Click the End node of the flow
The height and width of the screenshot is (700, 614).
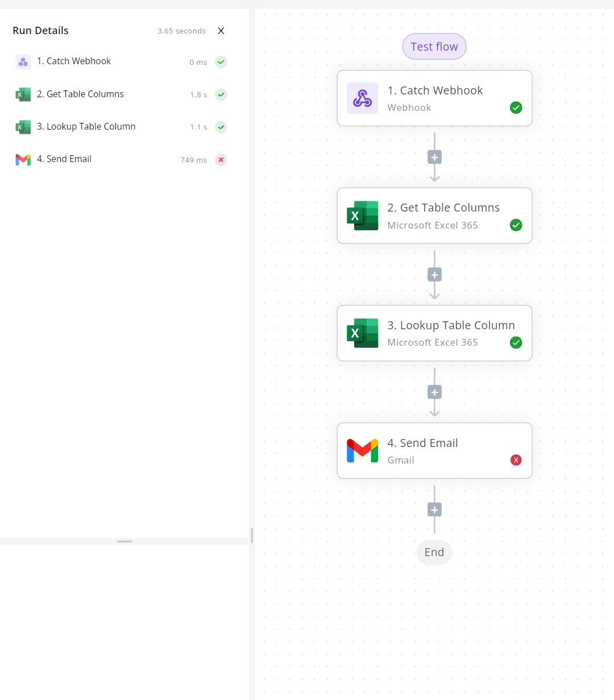(x=434, y=552)
